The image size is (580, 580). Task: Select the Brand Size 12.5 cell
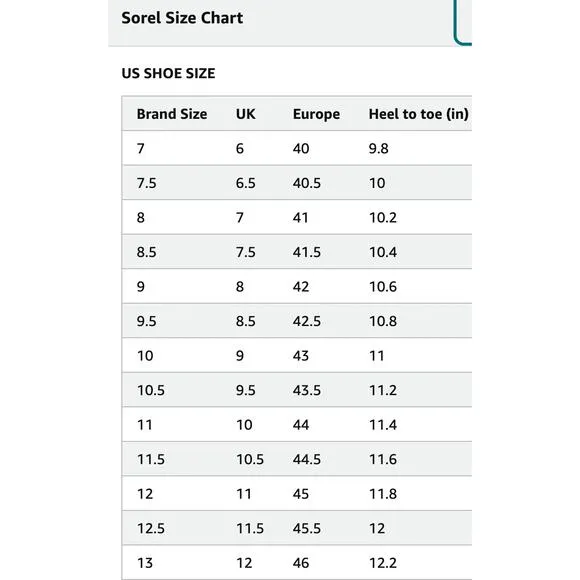point(151,528)
